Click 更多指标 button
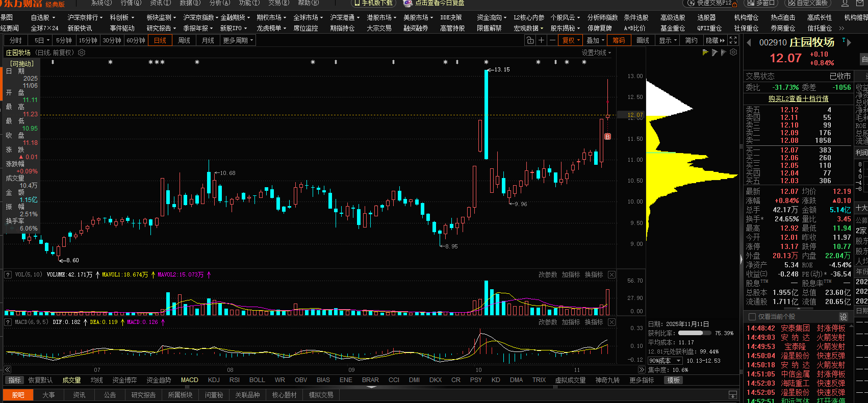The image size is (868, 403). click(642, 380)
